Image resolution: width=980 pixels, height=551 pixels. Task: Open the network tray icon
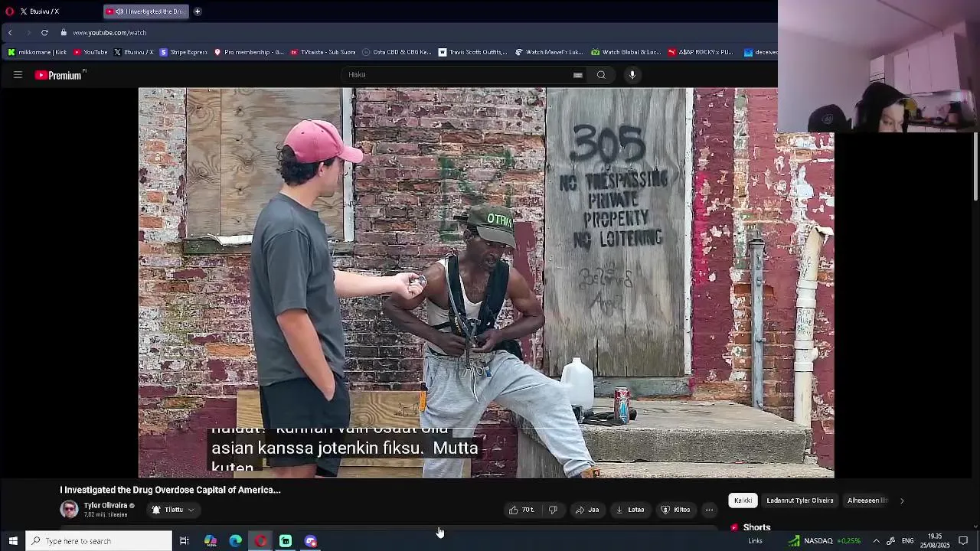tap(890, 541)
